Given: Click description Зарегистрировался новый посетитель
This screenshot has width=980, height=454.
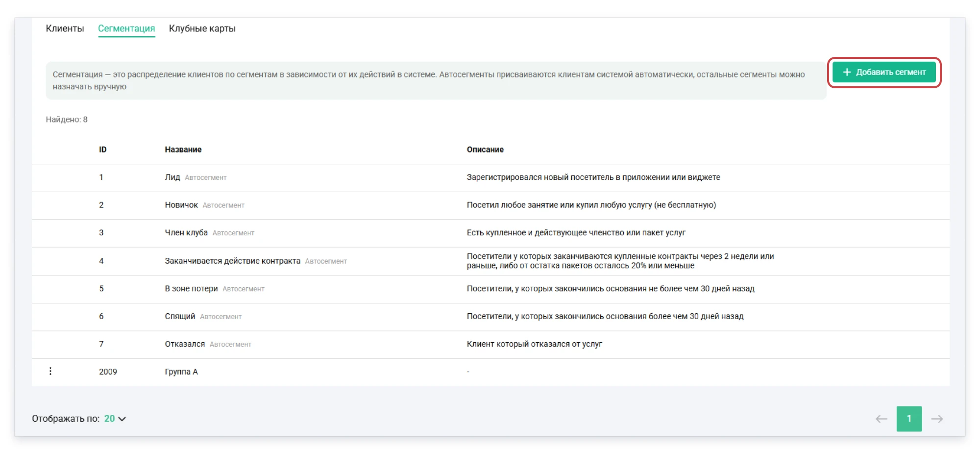Looking at the screenshot, I should [593, 177].
